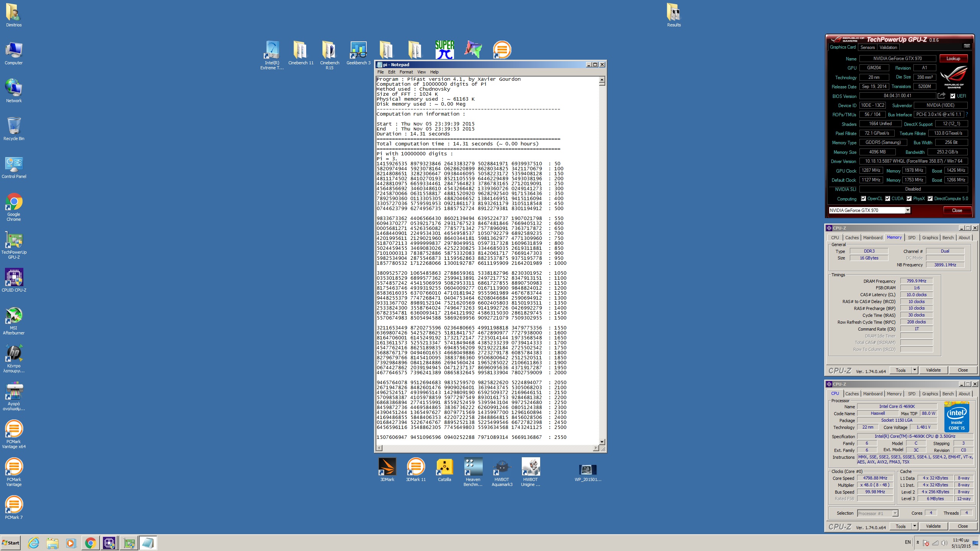Open Graphics tab in upper CPU-Z window
Viewport: 980px width, 551px height.
(930, 238)
